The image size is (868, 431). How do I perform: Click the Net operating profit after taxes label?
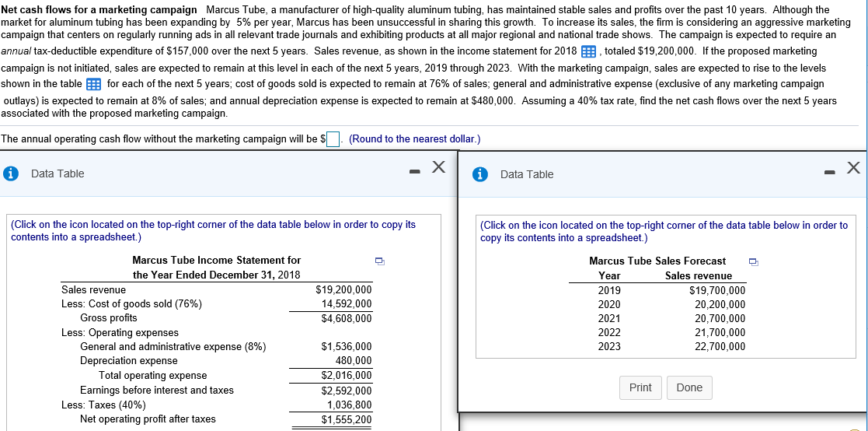(x=148, y=419)
